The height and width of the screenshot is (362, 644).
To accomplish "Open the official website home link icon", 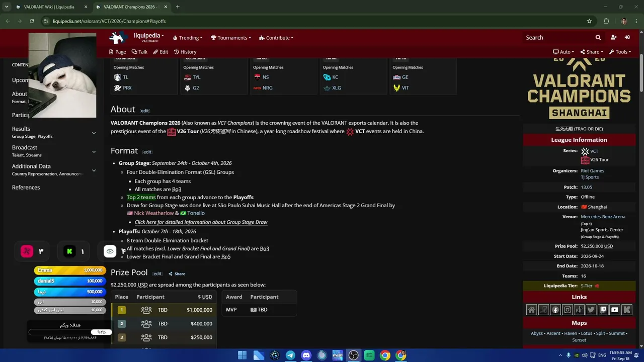I will tap(531, 310).
